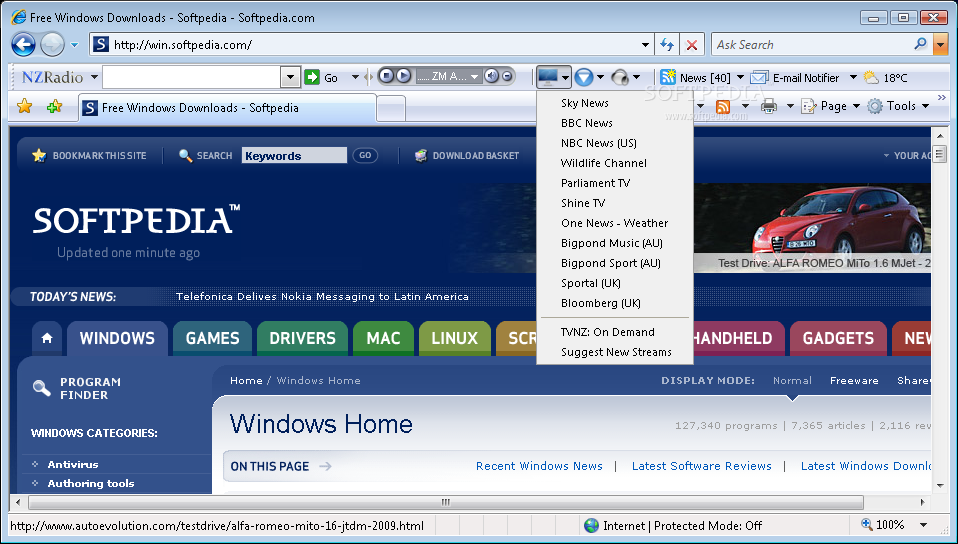Click the Softpedia Keywords search box

pyautogui.click(x=294, y=156)
